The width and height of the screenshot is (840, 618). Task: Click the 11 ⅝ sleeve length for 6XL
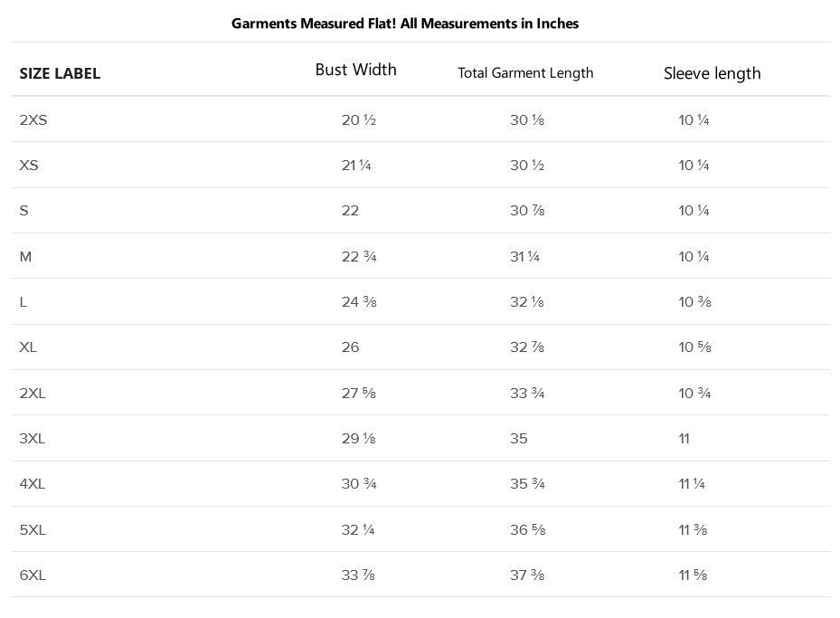pyautogui.click(x=693, y=575)
